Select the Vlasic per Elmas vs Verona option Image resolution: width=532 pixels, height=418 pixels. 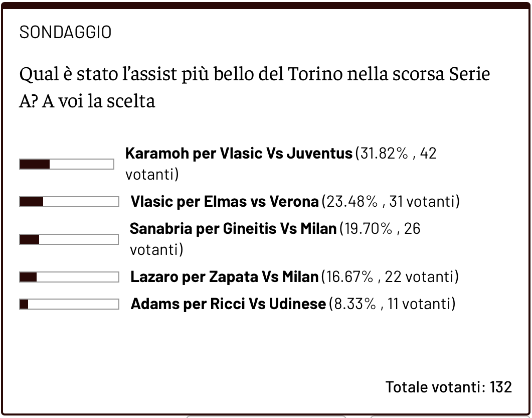(x=224, y=202)
